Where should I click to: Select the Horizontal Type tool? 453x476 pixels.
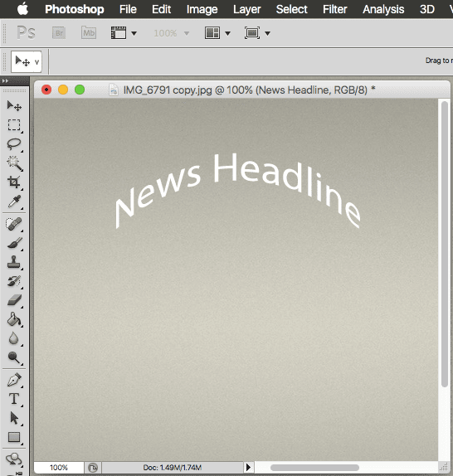tap(14, 399)
